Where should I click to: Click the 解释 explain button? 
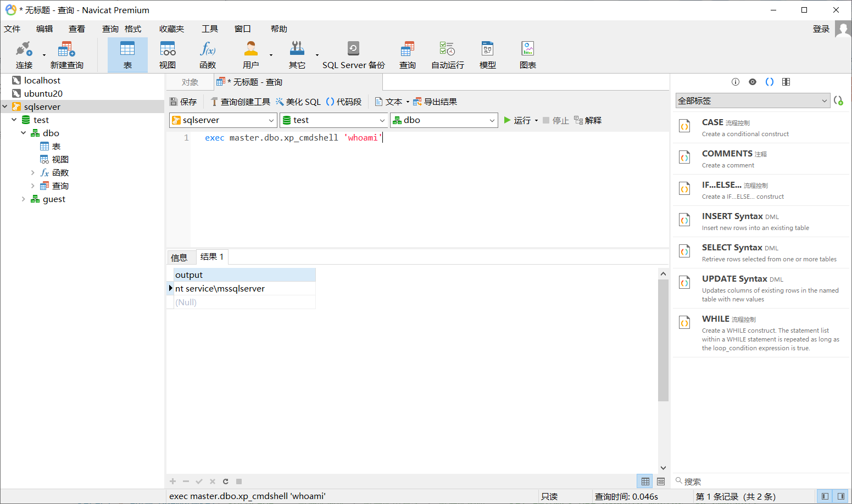pyautogui.click(x=588, y=120)
